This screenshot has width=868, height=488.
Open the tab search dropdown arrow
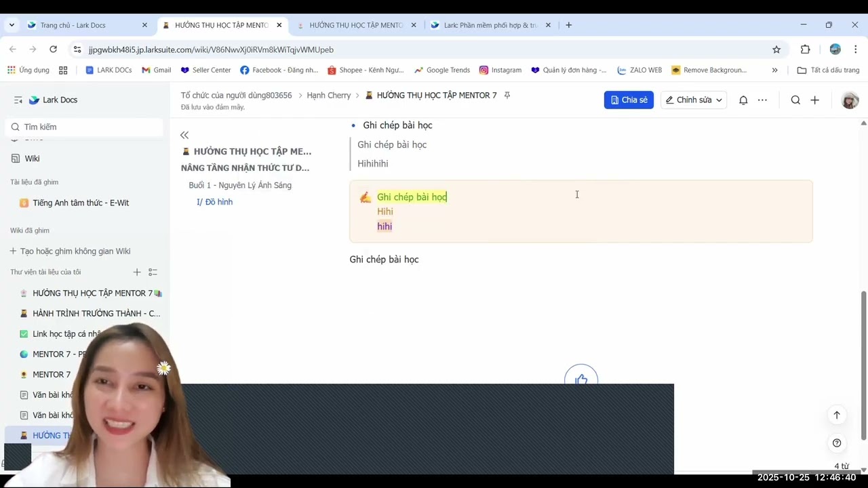[12, 25]
